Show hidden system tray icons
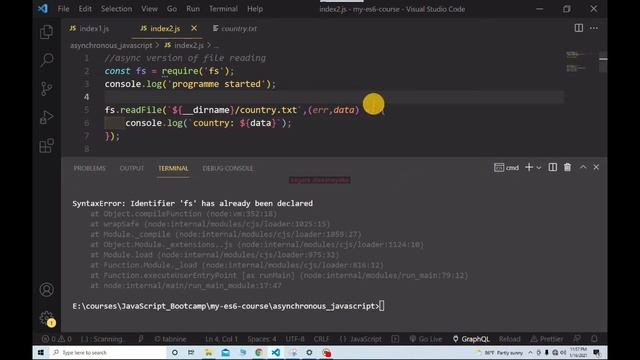The image size is (640, 360). point(530,352)
